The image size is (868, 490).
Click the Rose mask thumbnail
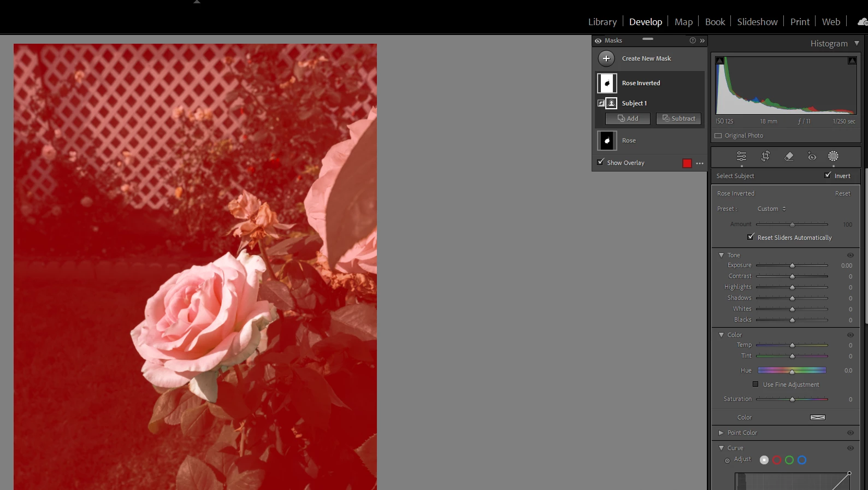coord(607,140)
